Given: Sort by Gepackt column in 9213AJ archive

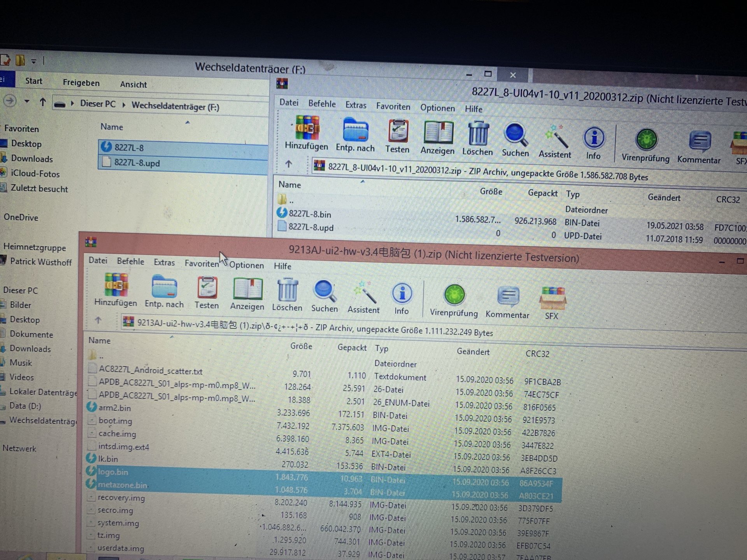Looking at the screenshot, I should [x=352, y=347].
